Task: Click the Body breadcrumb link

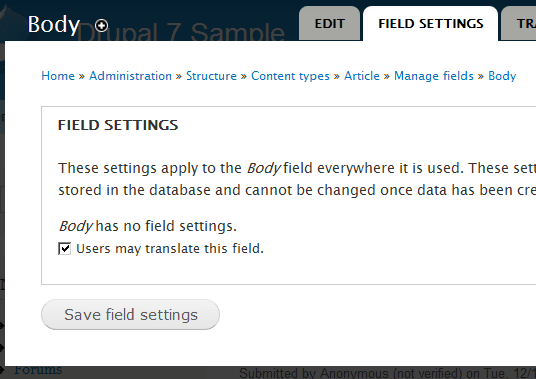Action: [502, 76]
